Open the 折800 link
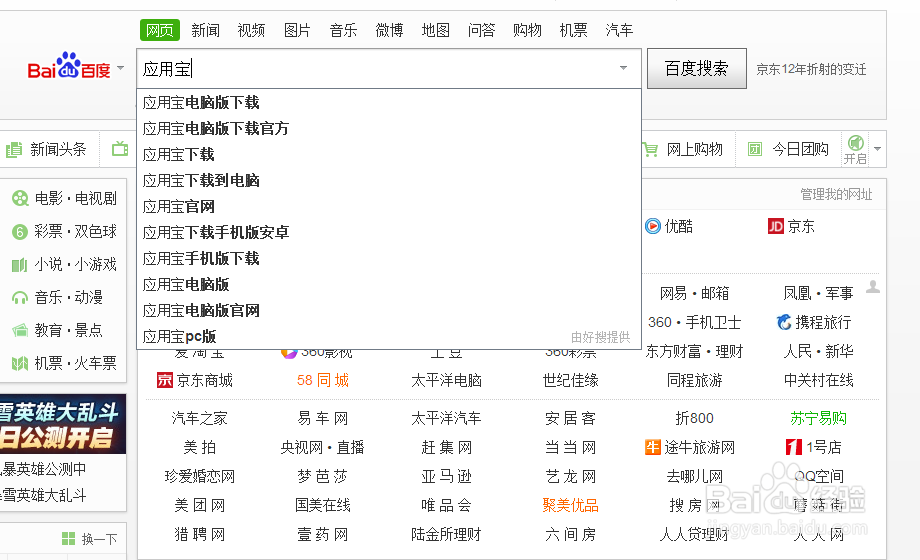 (x=694, y=419)
